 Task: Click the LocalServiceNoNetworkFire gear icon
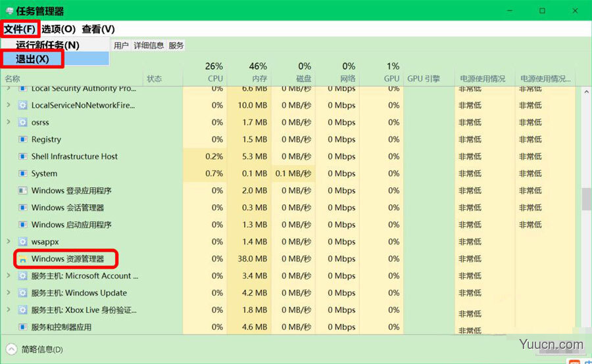tap(22, 105)
